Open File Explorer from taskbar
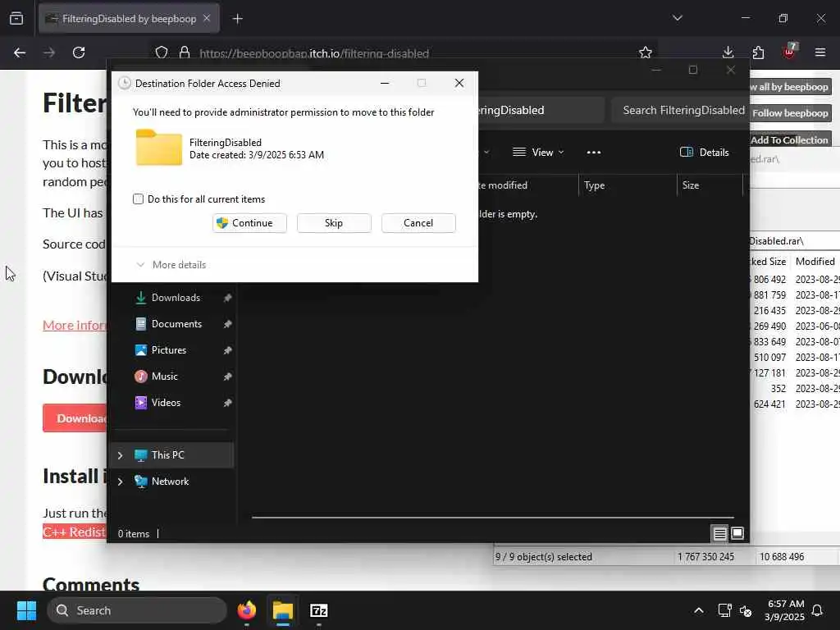 coord(283,610)
